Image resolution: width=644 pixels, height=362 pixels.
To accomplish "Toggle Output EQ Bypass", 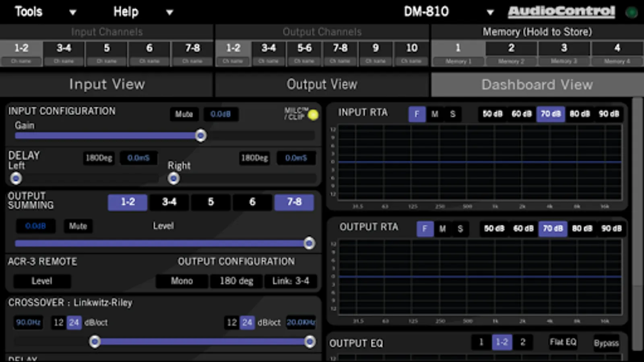I will click(x=606, y=343).
